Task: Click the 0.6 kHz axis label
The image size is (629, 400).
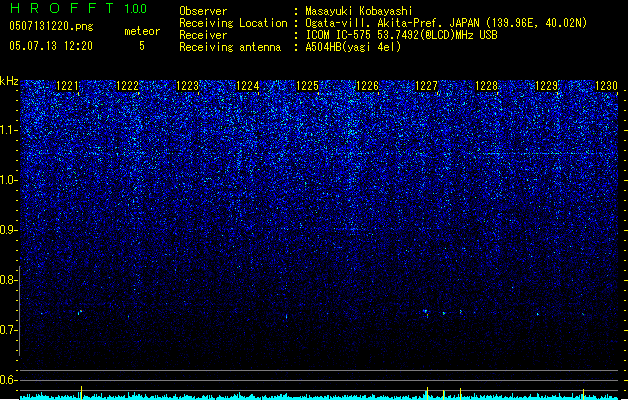Action: 9,380
